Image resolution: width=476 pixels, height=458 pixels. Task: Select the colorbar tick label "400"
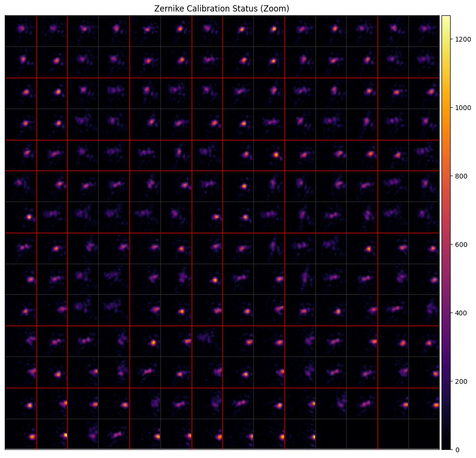click(461, 313)
